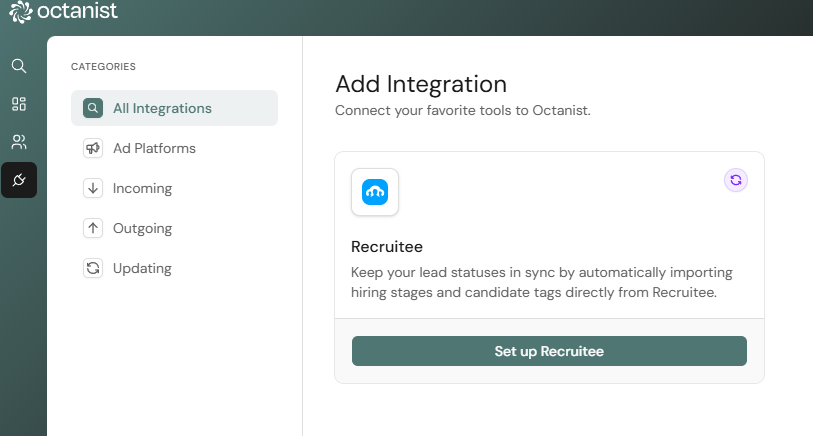
Task: Switch to Ad Platforms category
Action: (x=174, y=148)
